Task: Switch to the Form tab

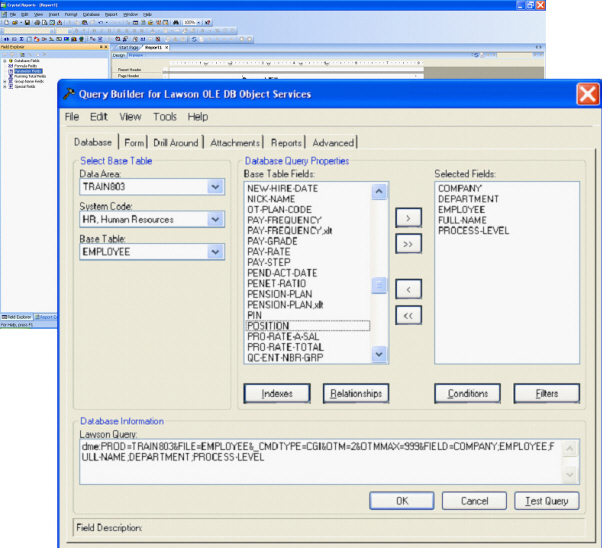Action: click(134, 143)
